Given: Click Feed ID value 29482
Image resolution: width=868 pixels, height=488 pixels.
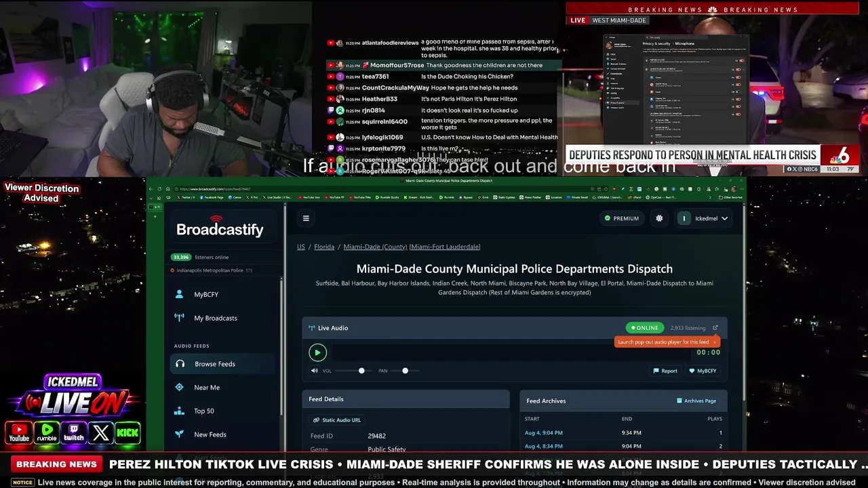Looking at the screenshot, I should 376,436.
